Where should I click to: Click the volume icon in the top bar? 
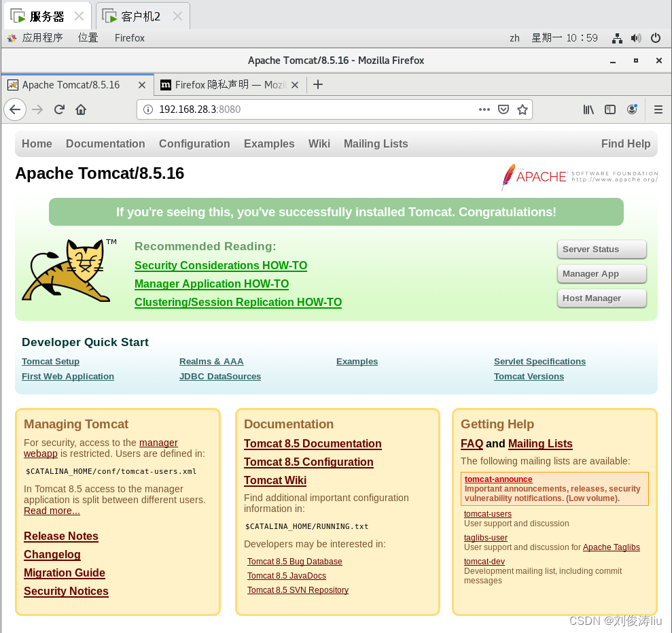coord(637,38)
